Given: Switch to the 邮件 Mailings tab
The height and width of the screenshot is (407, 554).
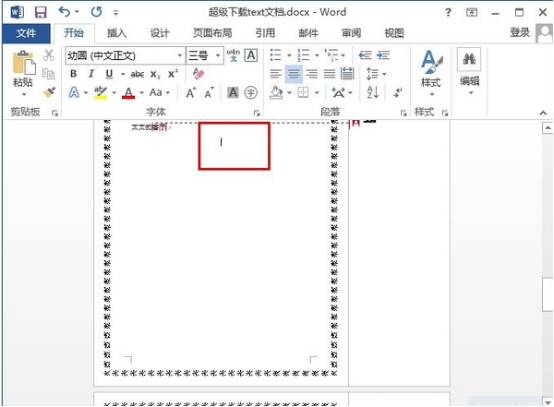Looking at the screenshot, I should (308, 33).
